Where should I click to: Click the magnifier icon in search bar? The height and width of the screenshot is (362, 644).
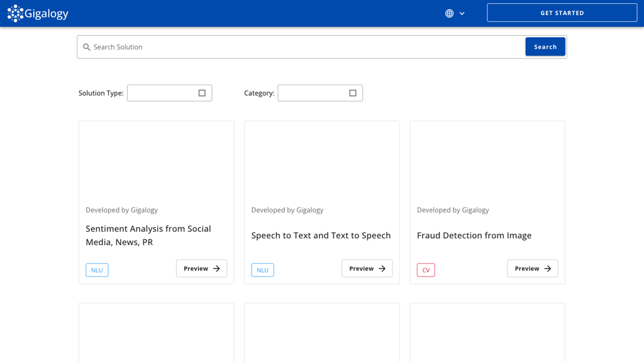[x=87, y=47]
